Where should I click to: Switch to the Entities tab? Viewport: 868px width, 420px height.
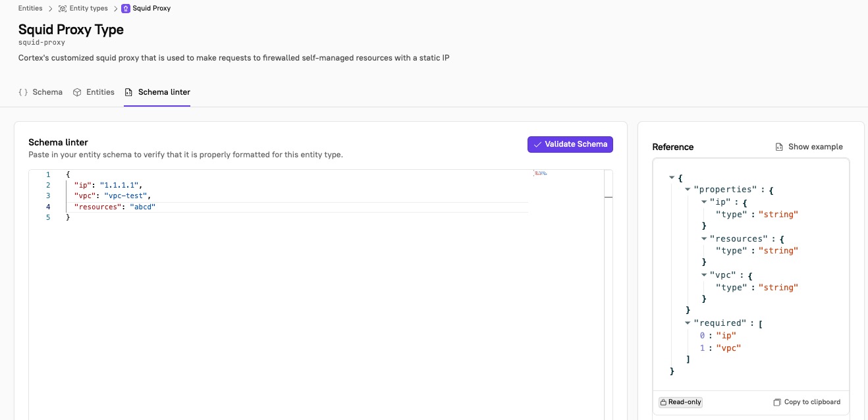100,92
